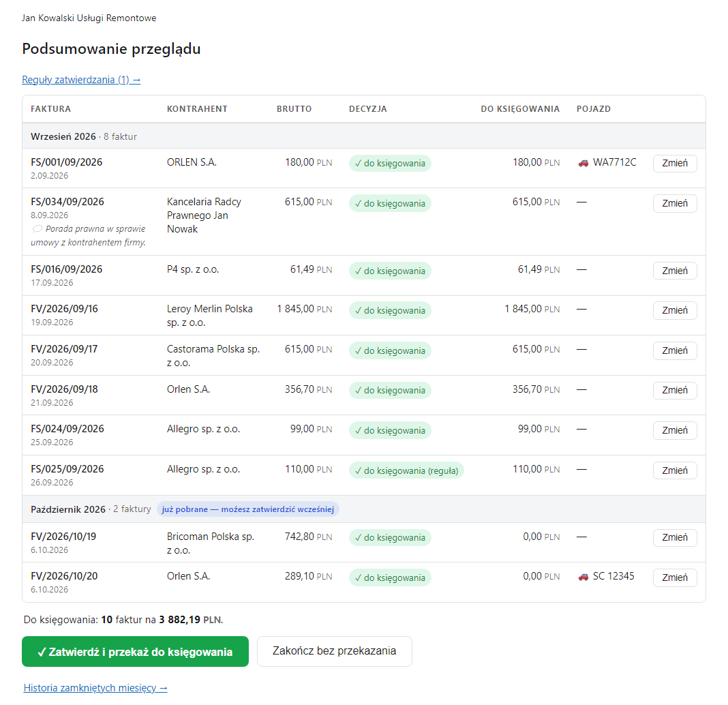Viewport: 728px width, 705px height.
Task: Click the contractor Kancelaria Radcy Prawnego Jan Nowak
Action: pos(204,215)
